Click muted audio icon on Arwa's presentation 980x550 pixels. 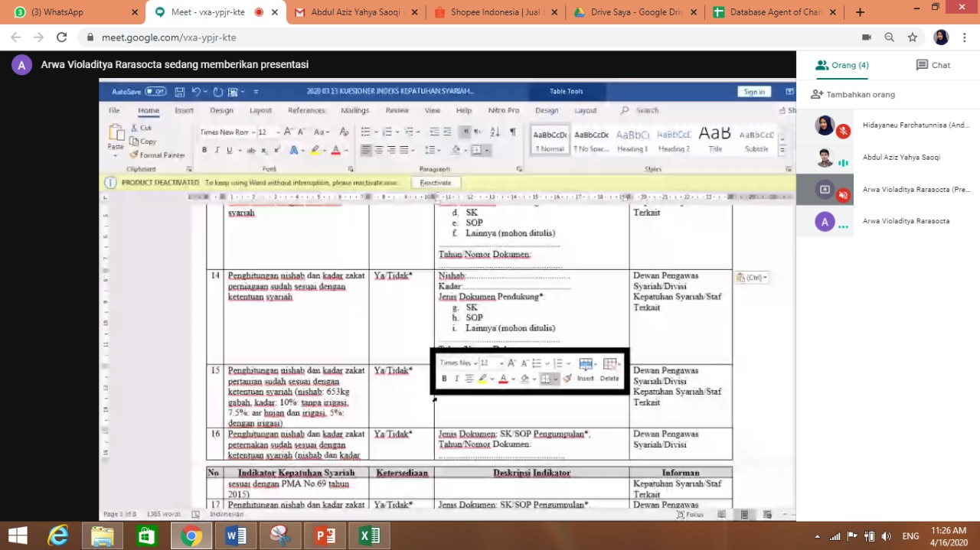click(843, 195)
